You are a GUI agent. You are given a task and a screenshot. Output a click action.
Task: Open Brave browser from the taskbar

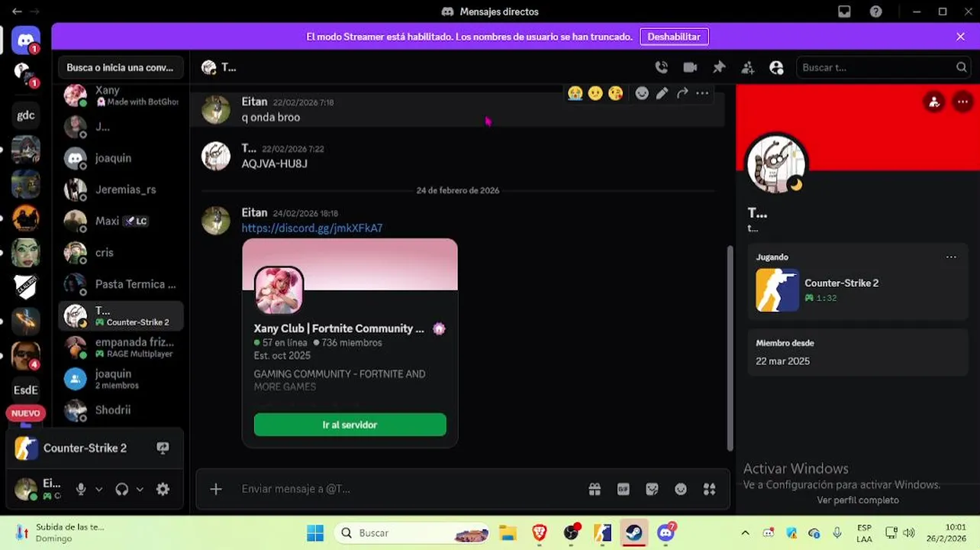pyautogui.click(x=540, y=532)
